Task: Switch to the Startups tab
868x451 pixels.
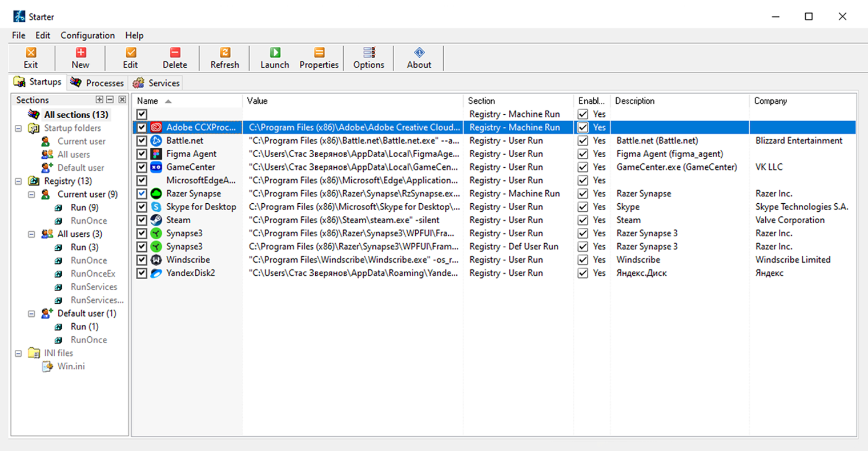Action: [38, 82]
